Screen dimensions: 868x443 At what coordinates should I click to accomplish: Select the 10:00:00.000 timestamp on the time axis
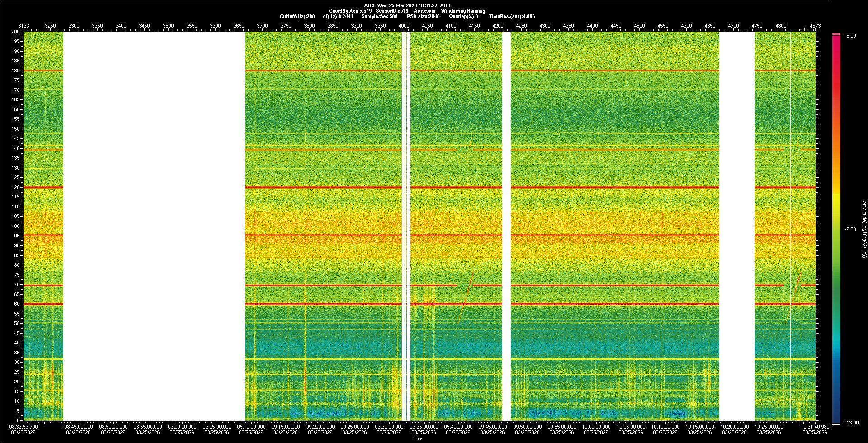(596, 427)
